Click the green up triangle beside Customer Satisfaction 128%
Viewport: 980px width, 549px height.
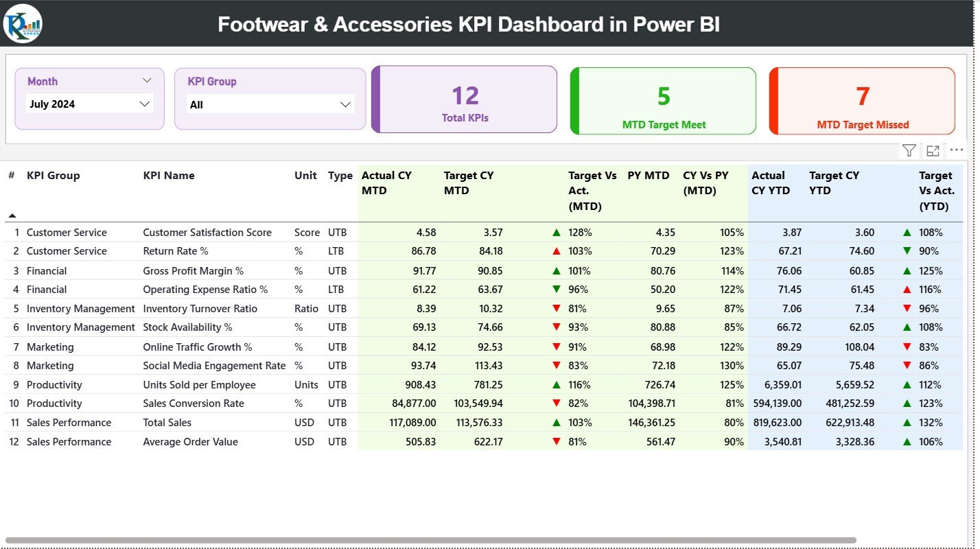point(556,232)
